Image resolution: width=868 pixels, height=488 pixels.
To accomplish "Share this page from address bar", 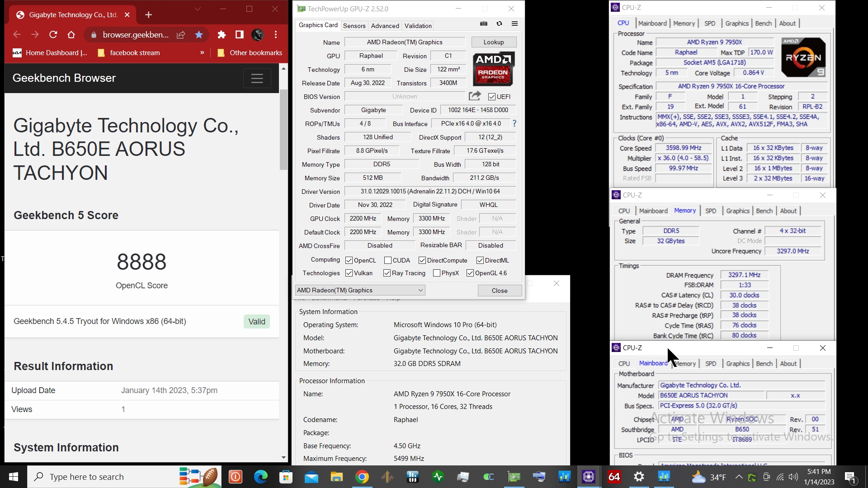I will pos(181,34).
